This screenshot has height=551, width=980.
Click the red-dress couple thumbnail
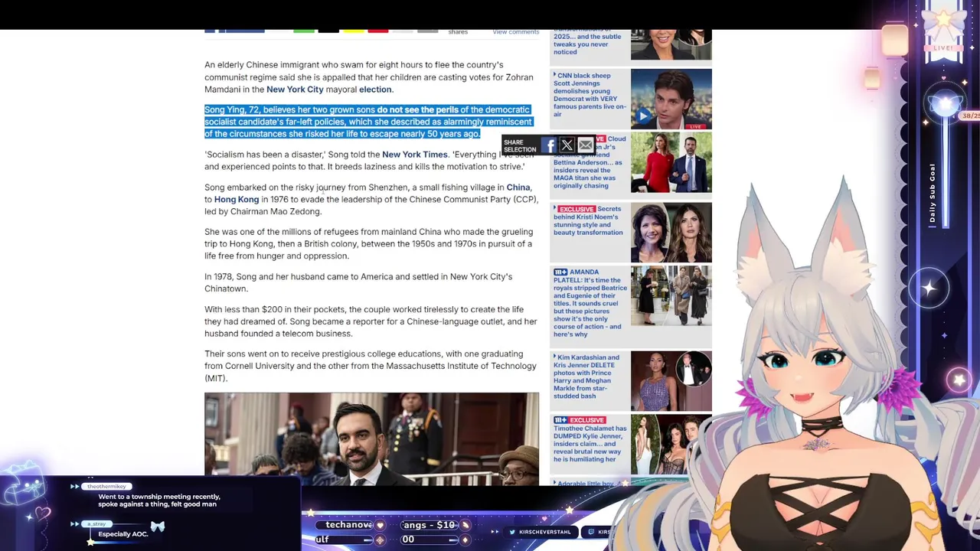(x=671, y=162)
